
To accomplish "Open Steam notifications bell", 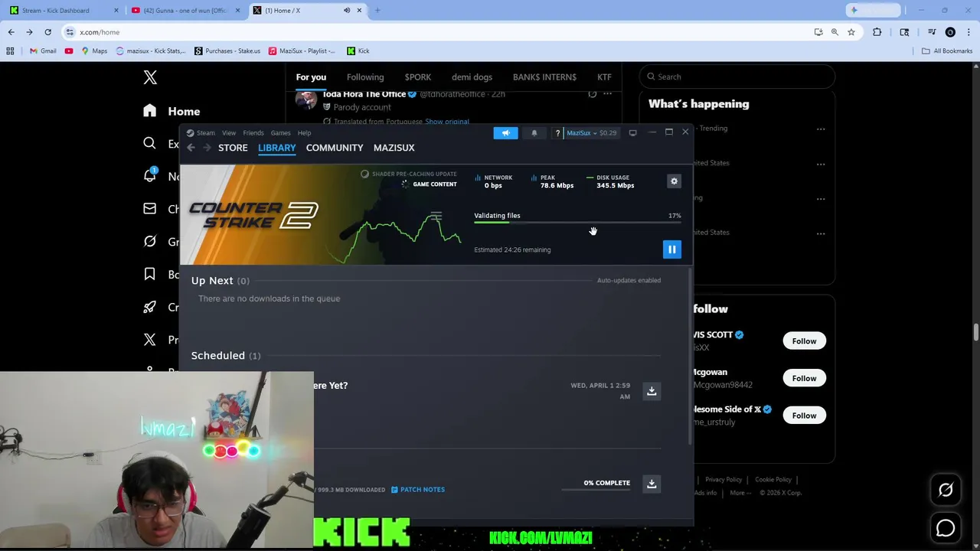I will (x=534, y=132).
